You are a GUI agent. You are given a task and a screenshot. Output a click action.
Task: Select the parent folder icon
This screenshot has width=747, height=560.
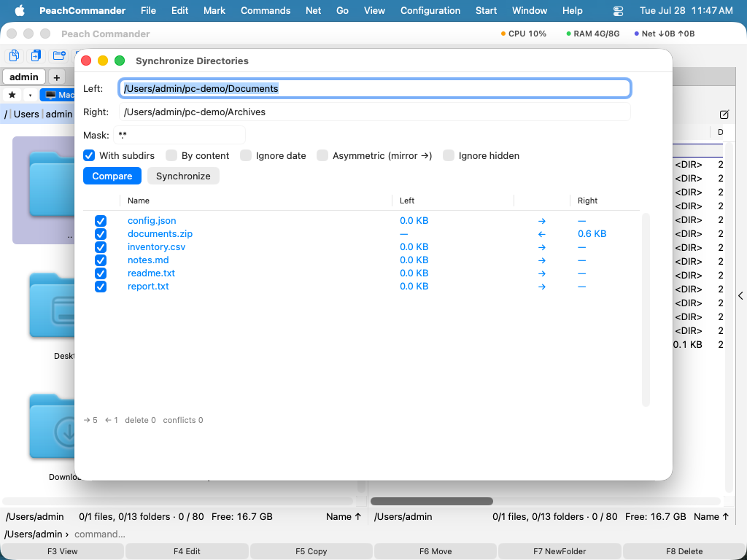point(53,186)
